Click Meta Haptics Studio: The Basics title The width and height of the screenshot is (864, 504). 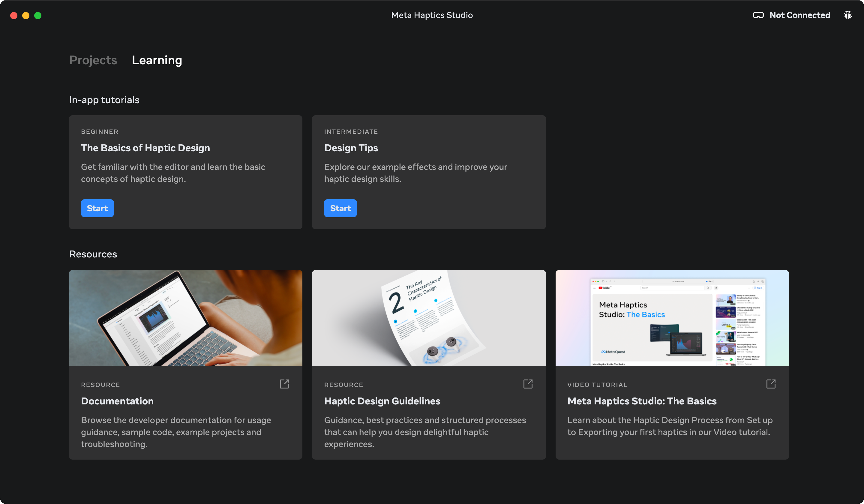coord(642,401)
